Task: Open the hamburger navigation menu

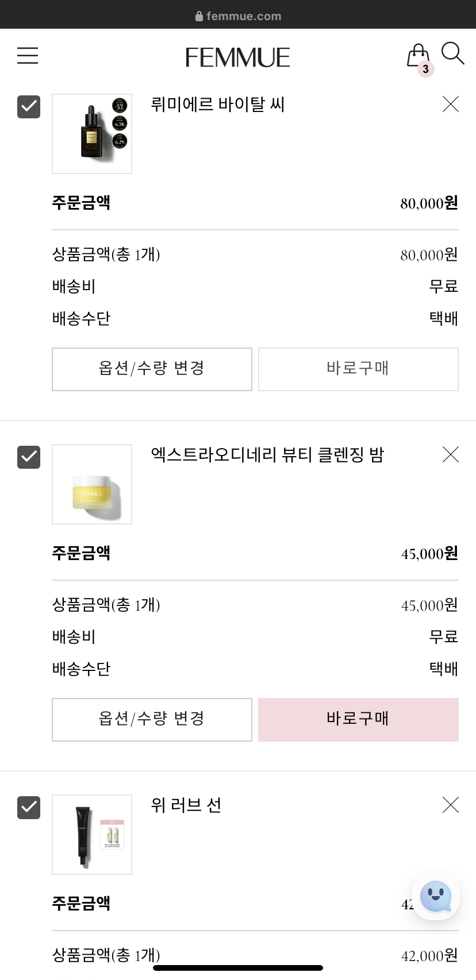Action: (x=28, y=56)
